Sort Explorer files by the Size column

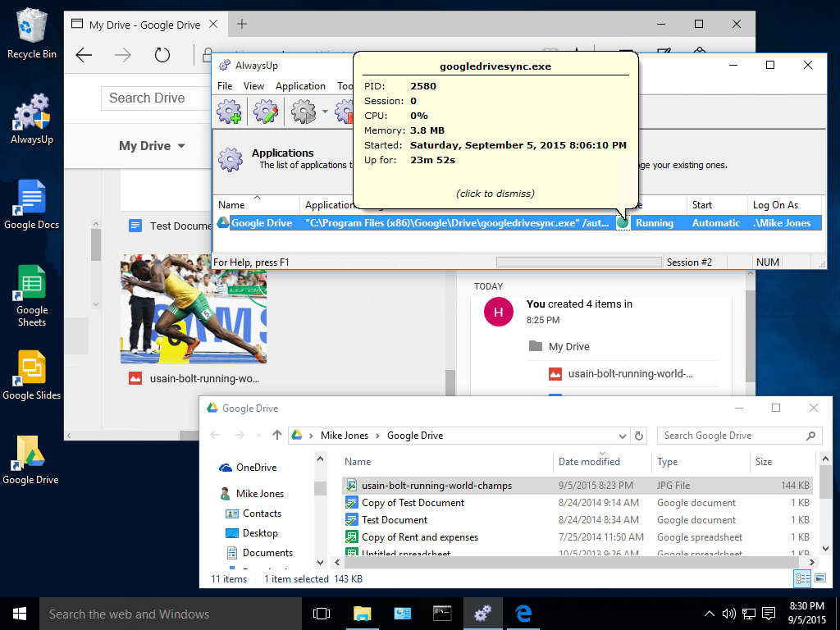[x=782, y=461]
